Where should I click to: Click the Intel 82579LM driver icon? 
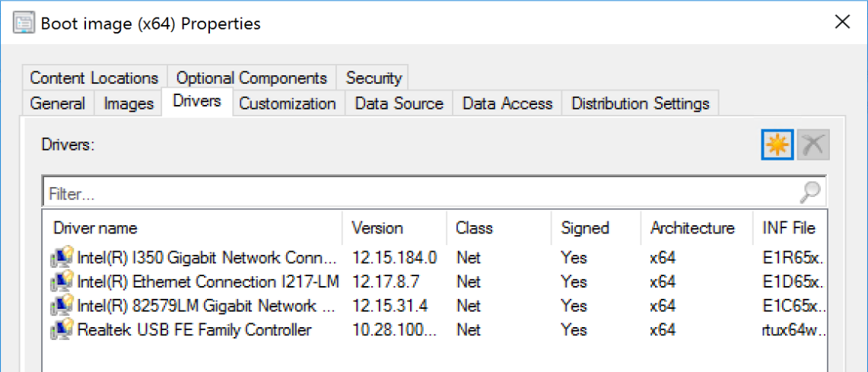[x=61, y=306]
